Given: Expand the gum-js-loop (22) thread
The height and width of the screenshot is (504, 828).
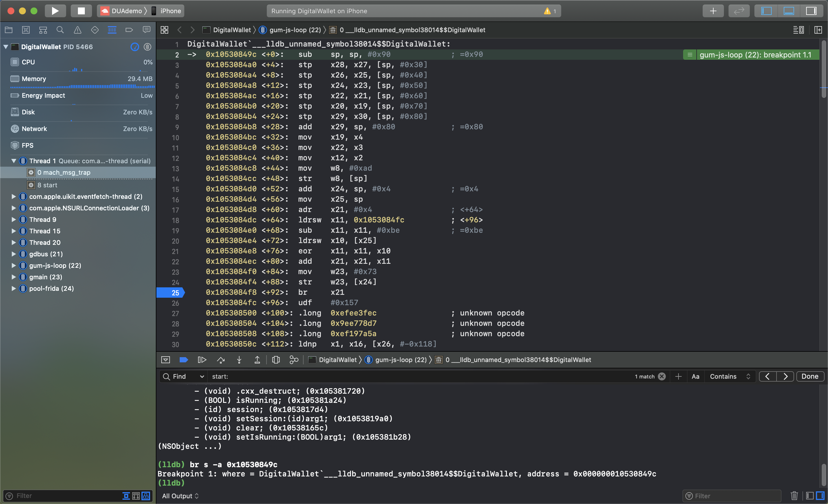Looking at the screenshot, I should point(14,266).
